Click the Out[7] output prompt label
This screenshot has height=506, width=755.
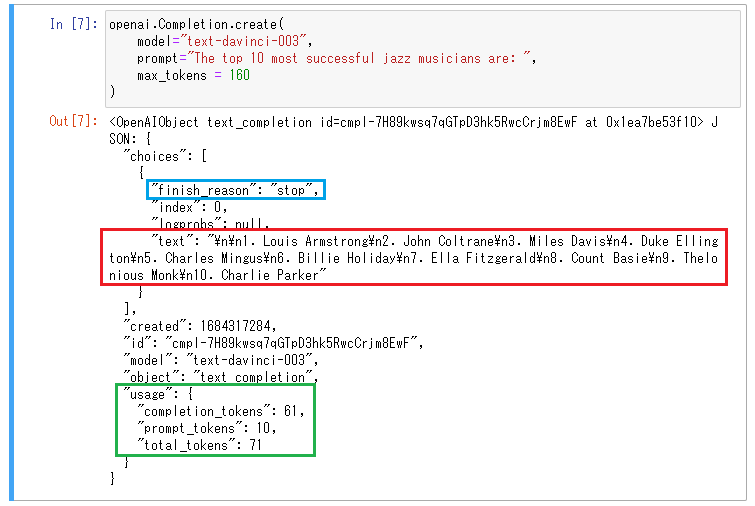click(74, 121)
